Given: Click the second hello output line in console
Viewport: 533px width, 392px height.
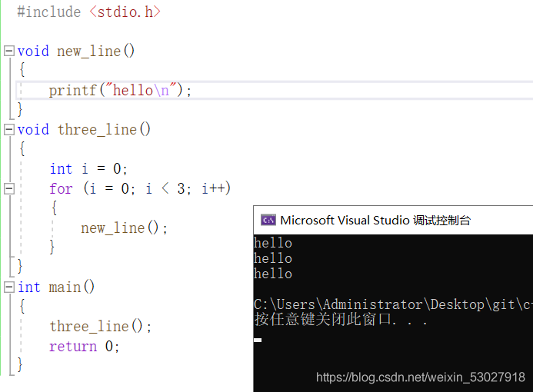Looking at the screenshot, I should pyautogui.click(x=273, y=258).
